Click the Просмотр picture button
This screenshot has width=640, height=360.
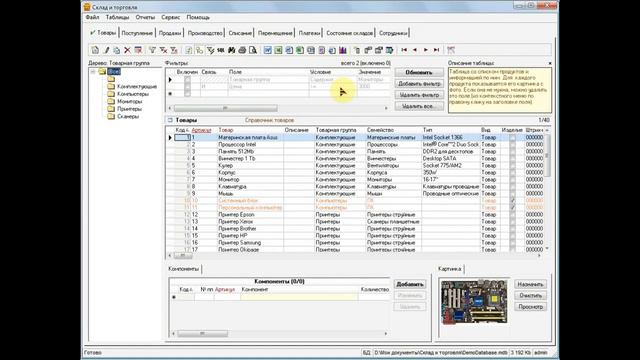click(530, 307)
